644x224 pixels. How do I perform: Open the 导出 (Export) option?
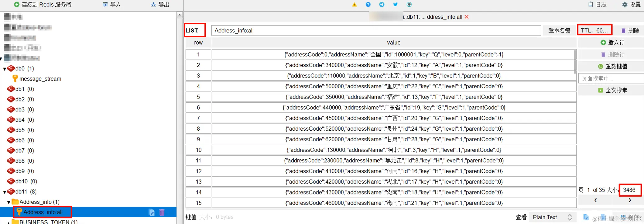point(160,5)
